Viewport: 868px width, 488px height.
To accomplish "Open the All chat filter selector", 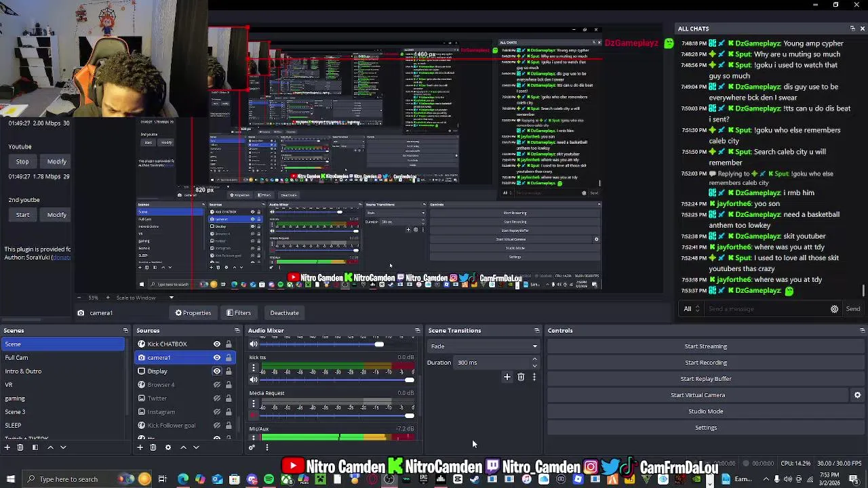I will [691, 309].
